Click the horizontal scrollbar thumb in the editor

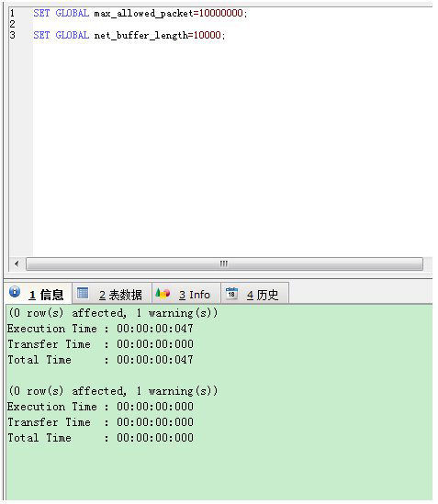[224, 263]
